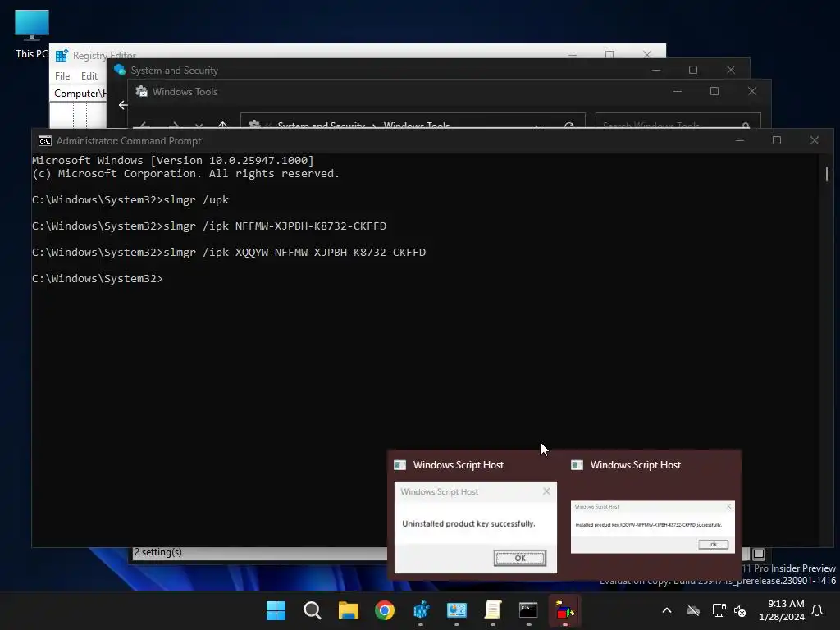Switch to Command Prompt taskbar icon

pos(529,610)
